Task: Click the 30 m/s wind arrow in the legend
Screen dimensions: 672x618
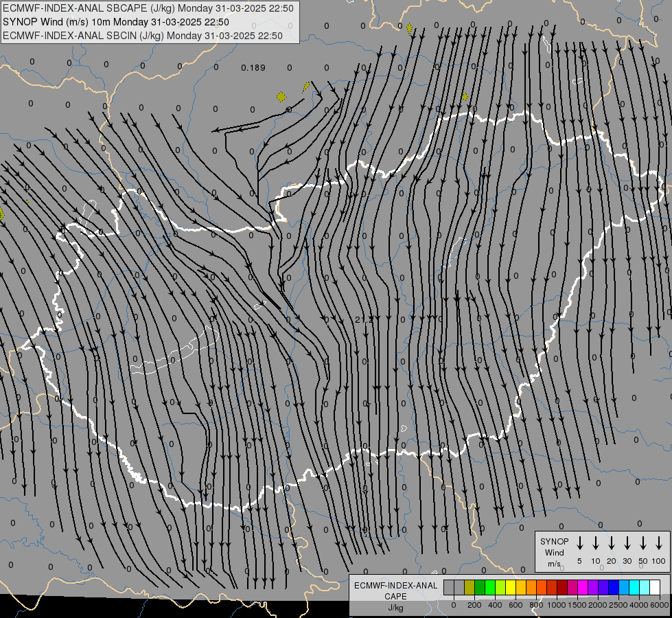Action: (x=627, y=543)
